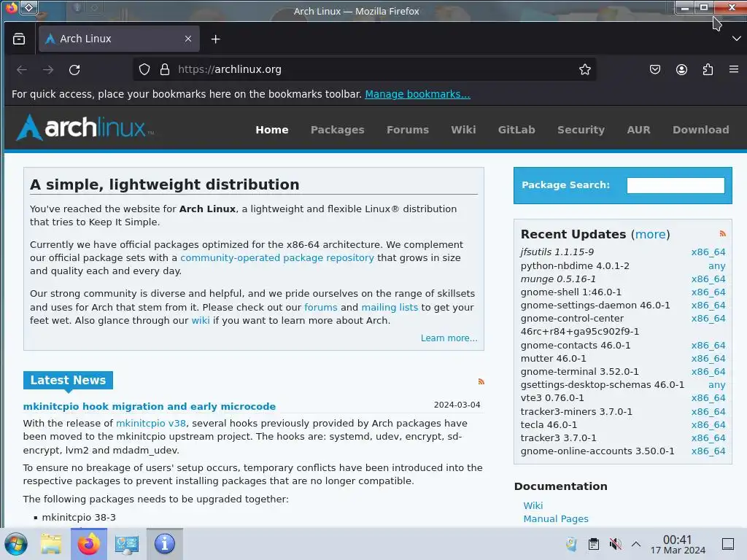747x560 pixels.
Task: Open gnome-online-accounts 3.50.0-1 entry
Action: (x=597, y=451)
